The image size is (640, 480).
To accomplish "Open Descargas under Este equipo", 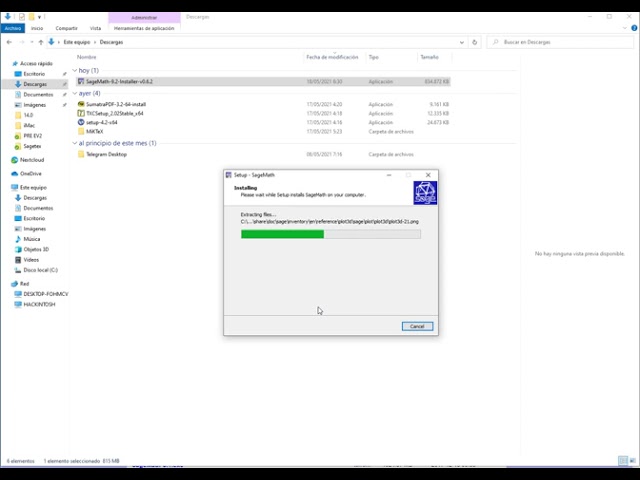I will tap(35, 198).
